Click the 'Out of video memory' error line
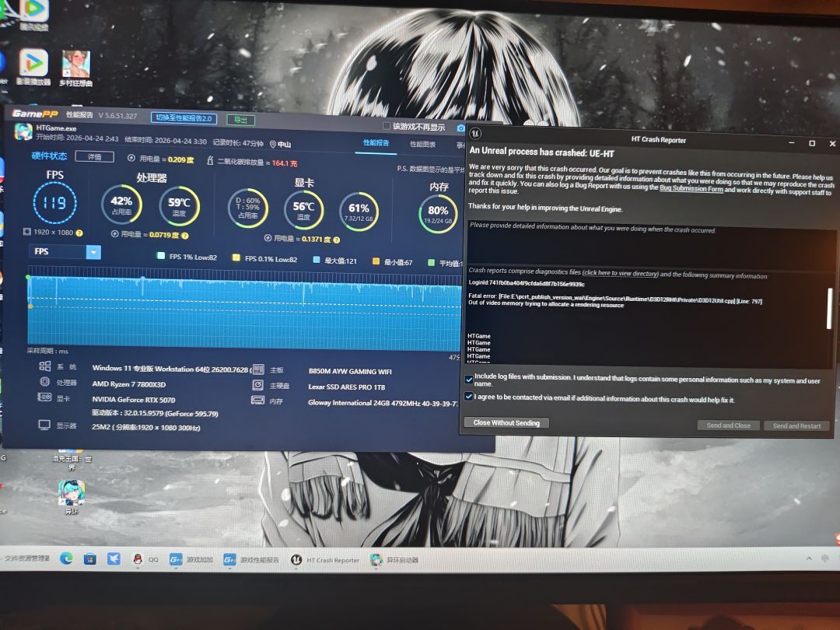 (546, 304)
